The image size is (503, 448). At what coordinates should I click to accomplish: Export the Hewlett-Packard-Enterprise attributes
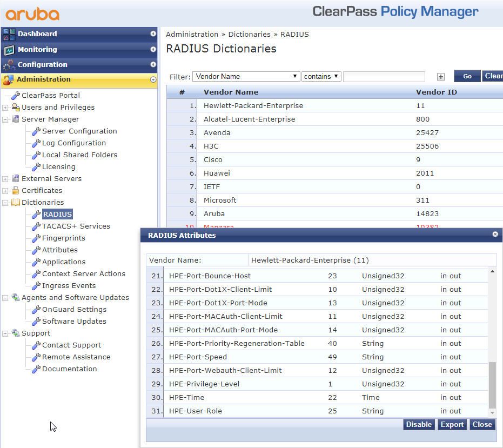(x=452, y=424)
